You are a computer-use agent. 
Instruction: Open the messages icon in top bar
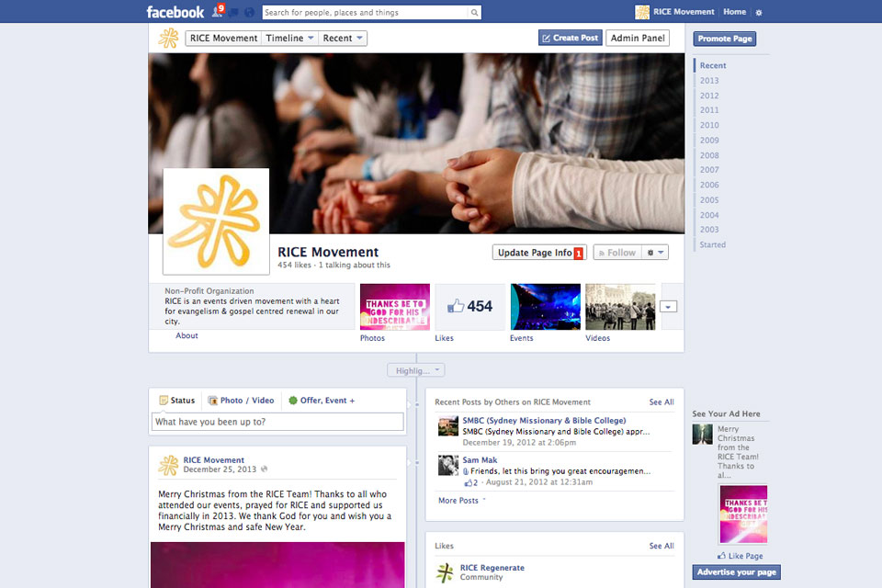(x=233, y=12)
